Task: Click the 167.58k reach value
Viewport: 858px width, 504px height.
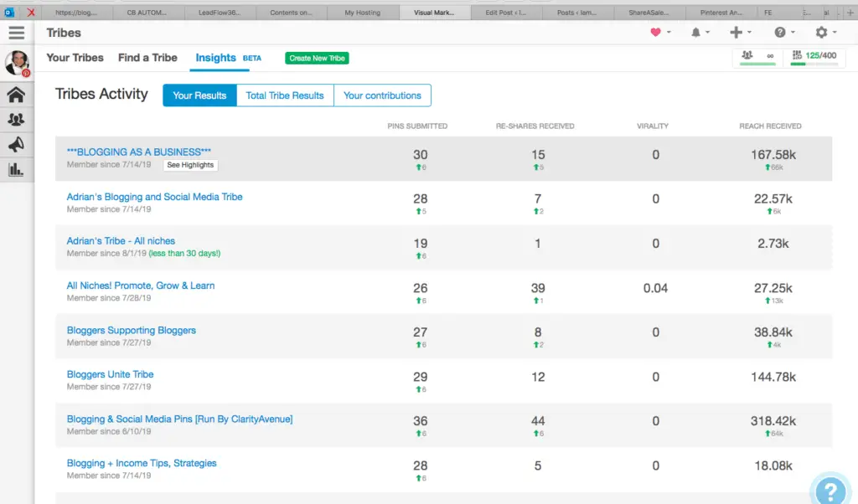Action: [x=773, y=155]
